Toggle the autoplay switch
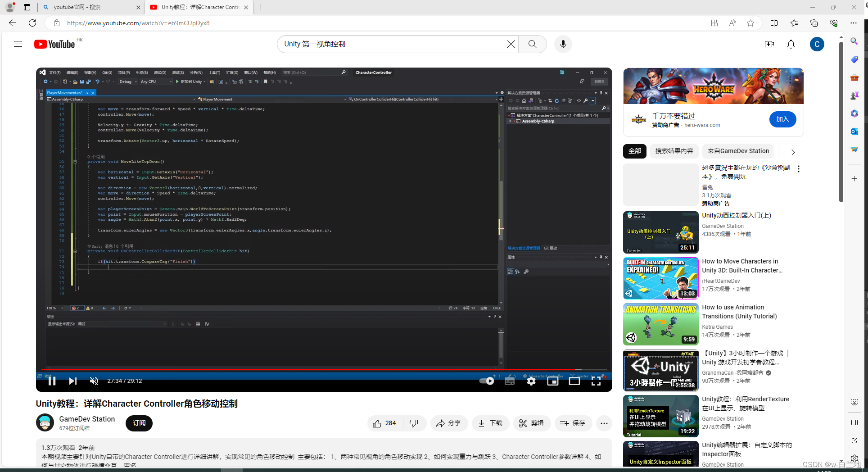This screenshot has width=868, height=472. pyautogui.click(x=487, y=381)
